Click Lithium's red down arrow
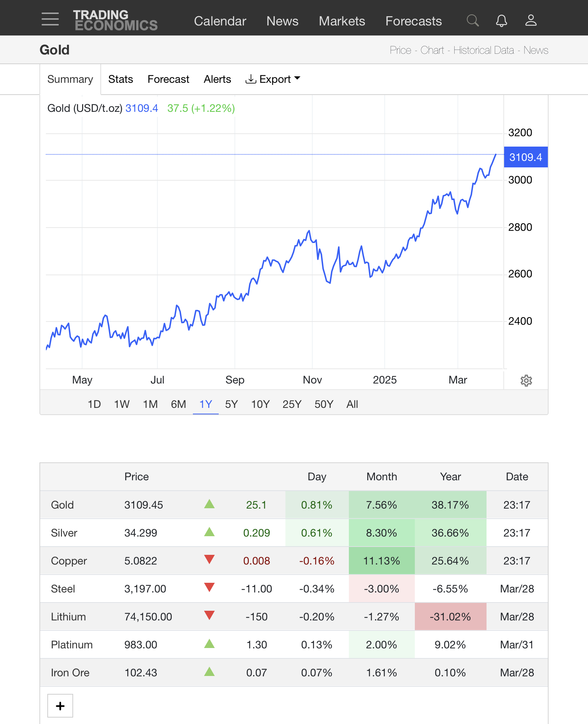This screenshot has height=724, width=588. (x=209, y=615)
